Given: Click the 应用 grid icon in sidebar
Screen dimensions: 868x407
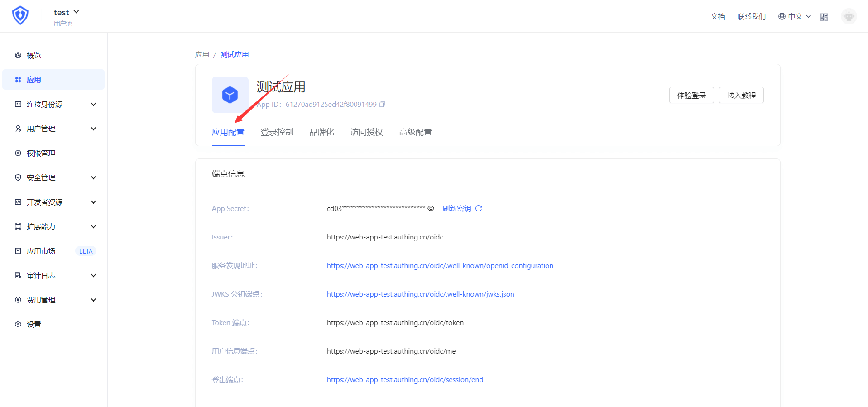Looking at the screenshot, I should tap(18, 80).
